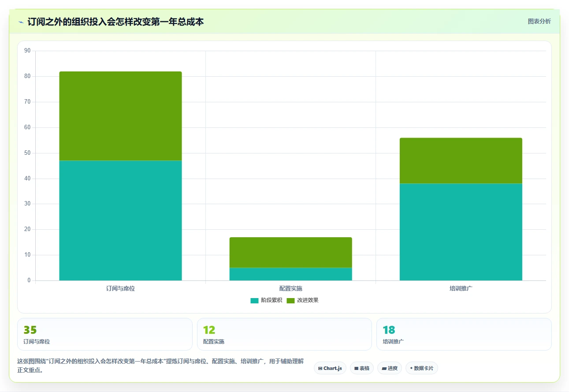569x392 pixels.
Task: Click the 订阅与席位 caption in the first card
Action: pyautogui.click(x=37, y=342)
